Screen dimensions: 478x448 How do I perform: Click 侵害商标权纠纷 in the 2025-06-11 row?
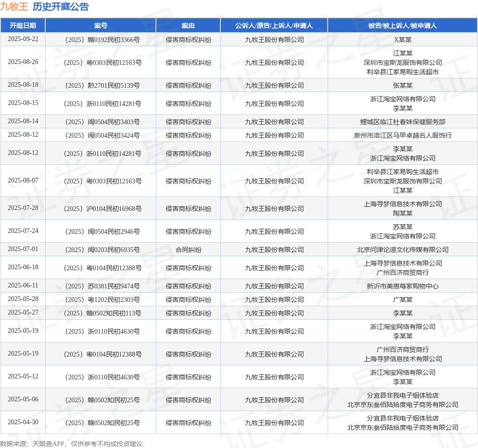click(x=189, y=286)
